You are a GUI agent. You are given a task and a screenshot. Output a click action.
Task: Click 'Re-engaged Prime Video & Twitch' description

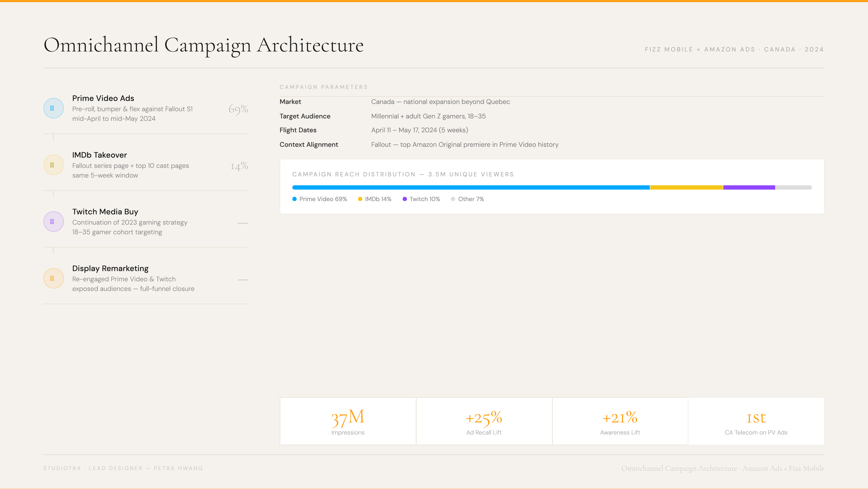pos(124,279)
